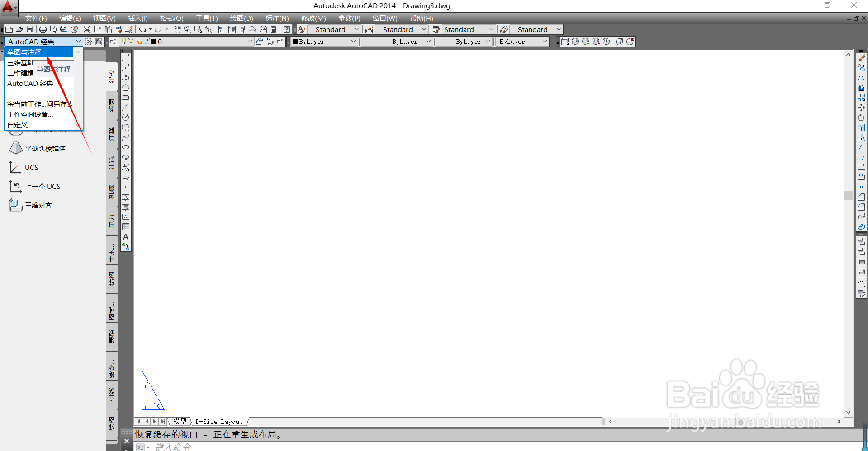Activate the Pan hand tool
The width and height of the screenshot is (868, 451).
tap(177, 29)
